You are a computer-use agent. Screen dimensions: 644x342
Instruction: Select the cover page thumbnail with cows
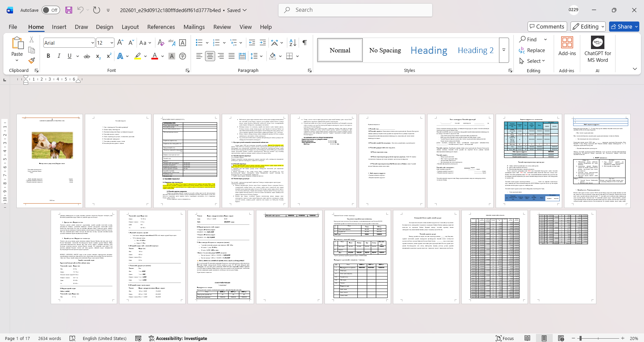(50, 161)
